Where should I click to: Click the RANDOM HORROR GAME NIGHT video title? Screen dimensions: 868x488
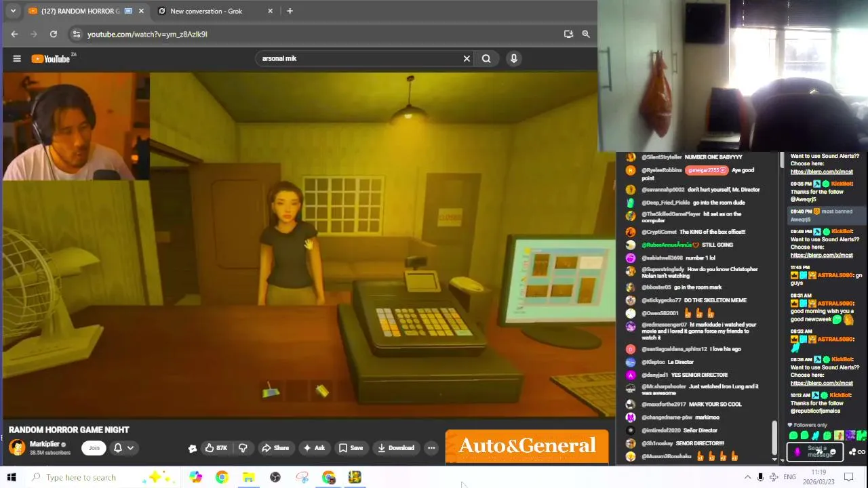(x=69, y=430)
